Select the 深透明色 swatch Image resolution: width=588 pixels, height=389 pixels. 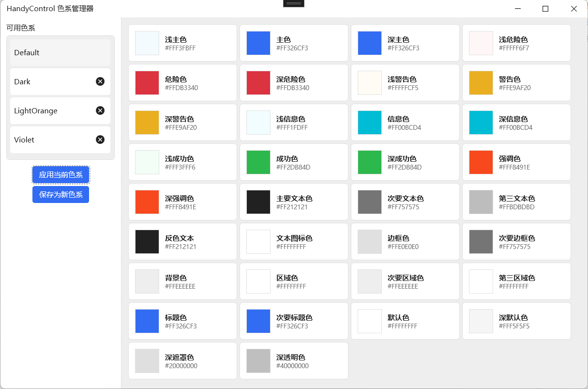(x=258, y=360)
